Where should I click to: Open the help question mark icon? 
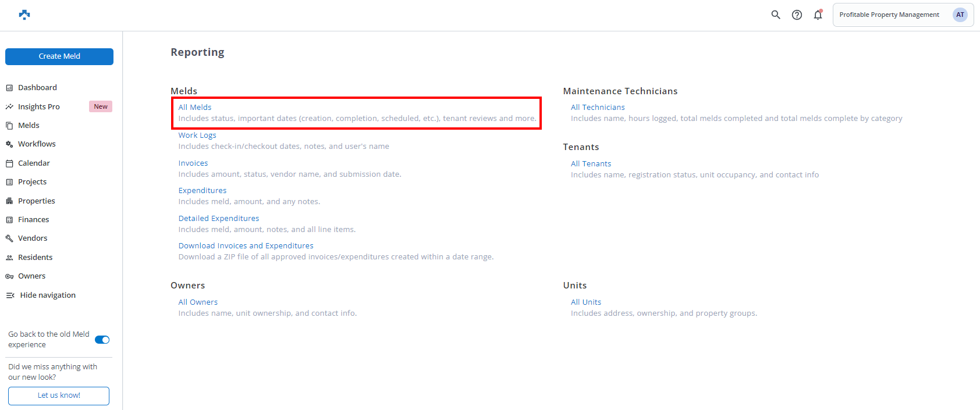[797, 15]
